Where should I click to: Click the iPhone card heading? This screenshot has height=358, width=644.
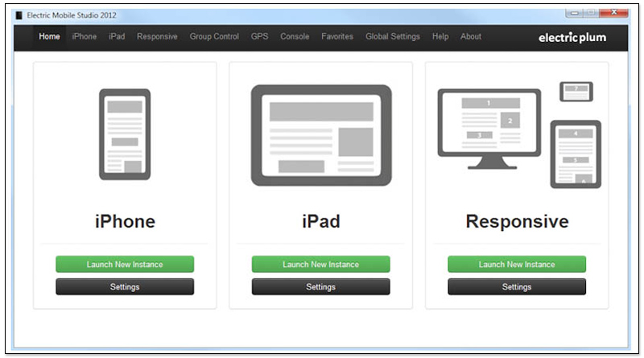125,222
